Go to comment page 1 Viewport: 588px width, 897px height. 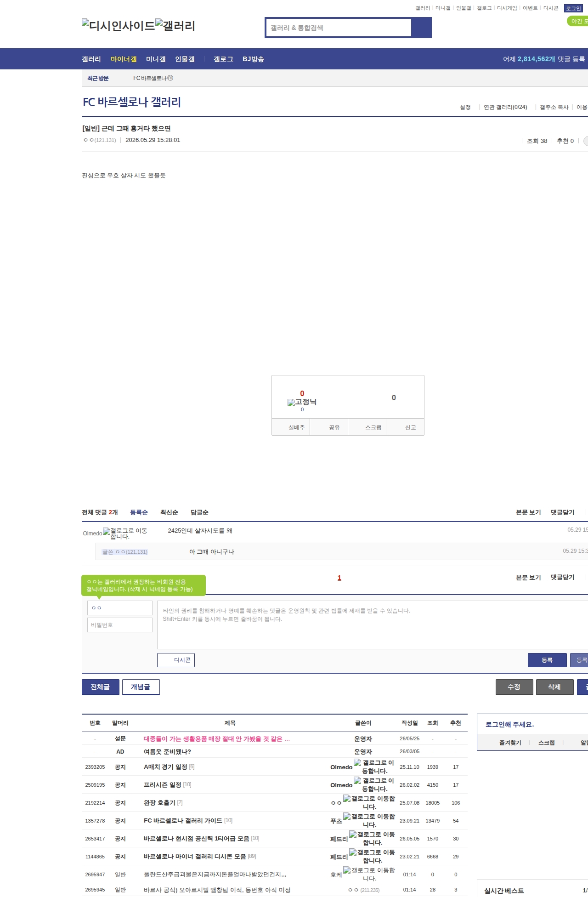[339, 578]
